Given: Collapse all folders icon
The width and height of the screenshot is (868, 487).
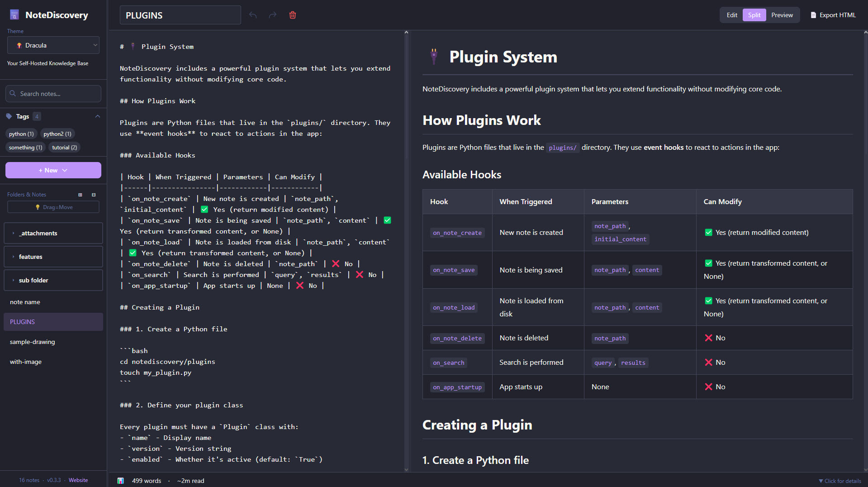Looking at the screenshot, I should pyautogui.click(x=94, y=195).
